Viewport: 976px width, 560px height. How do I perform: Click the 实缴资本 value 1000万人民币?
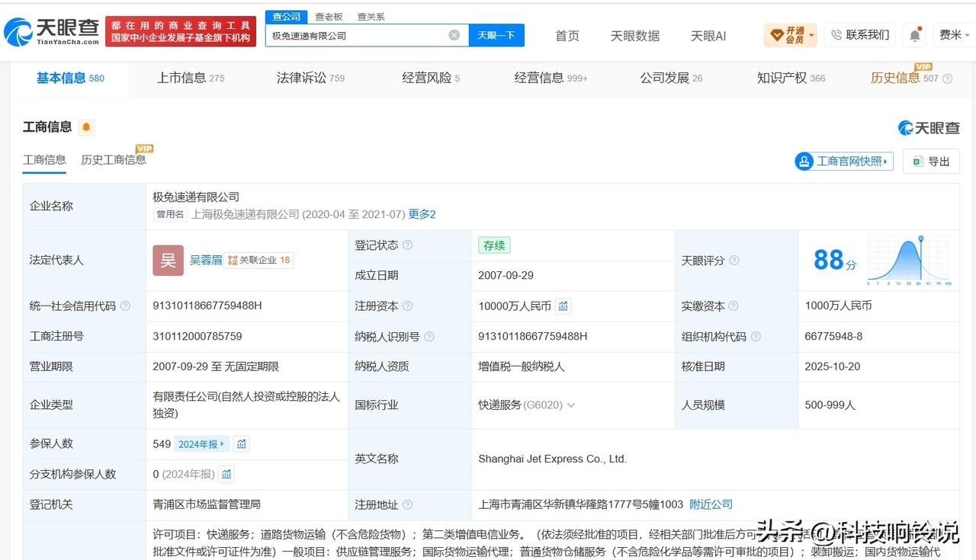pos(838,306)
